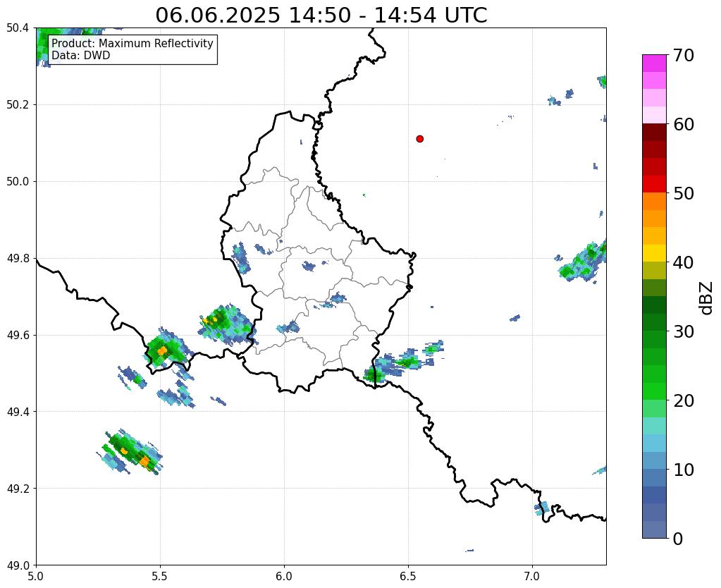Click the 50 tick label on colorbar
The height and width of the screenshot is (588, 721).
tap(684, 193)
